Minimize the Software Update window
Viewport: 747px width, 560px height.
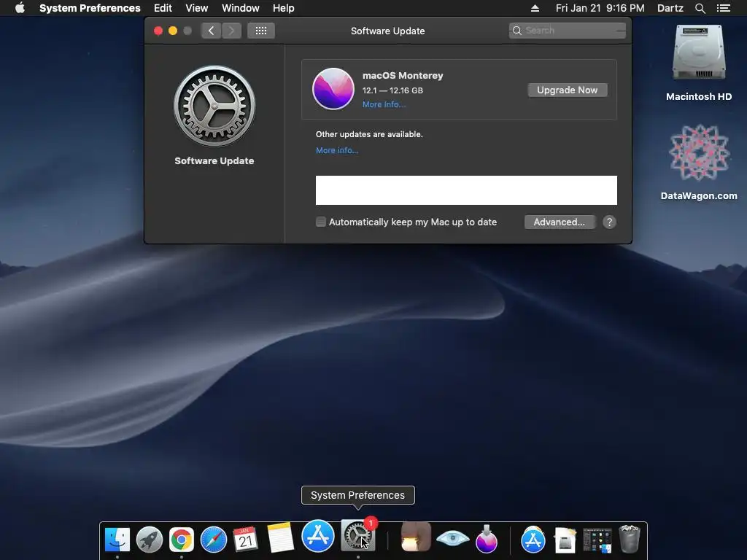(173, 31)
